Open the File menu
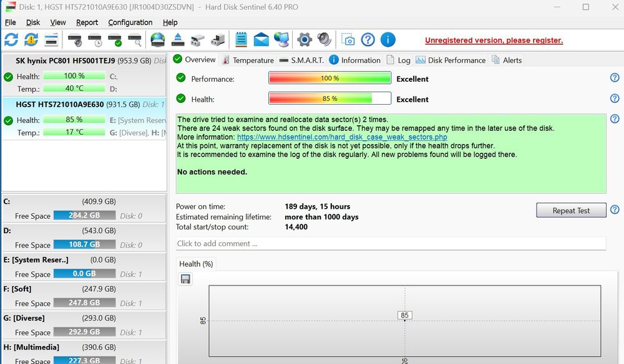 11,22
